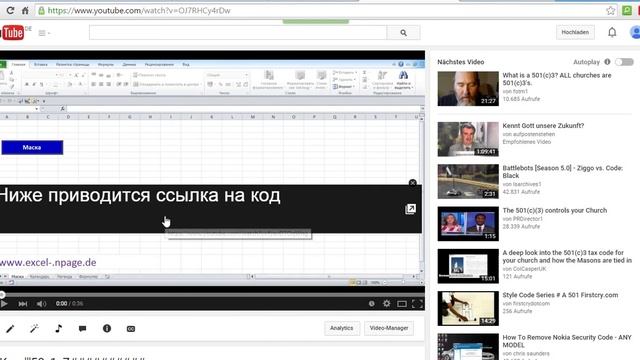Click the video progress bar
Image resolution: width=640 pixels, height=360 pixels.
pyautogui.click(x=212, y=294)
